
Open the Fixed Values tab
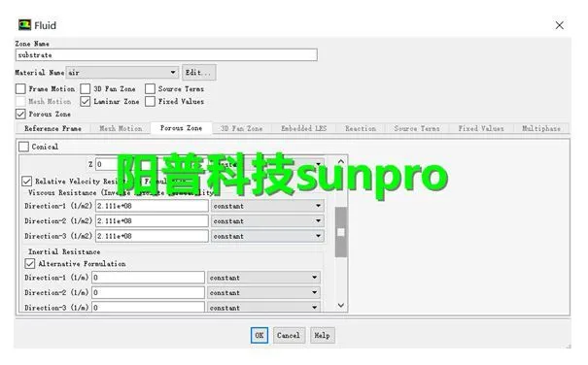[481, 128]
